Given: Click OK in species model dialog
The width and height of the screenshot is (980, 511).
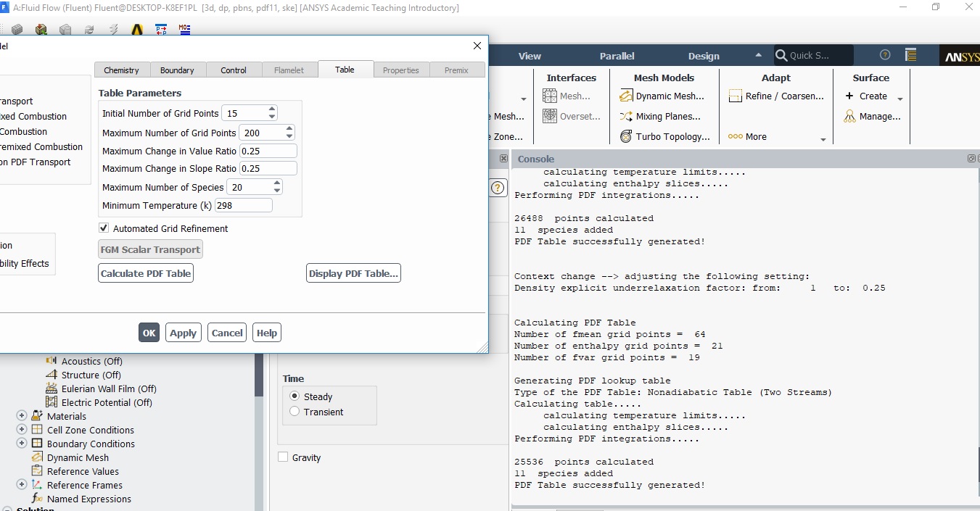Looking at the screenshot, I should click(149, 333).
